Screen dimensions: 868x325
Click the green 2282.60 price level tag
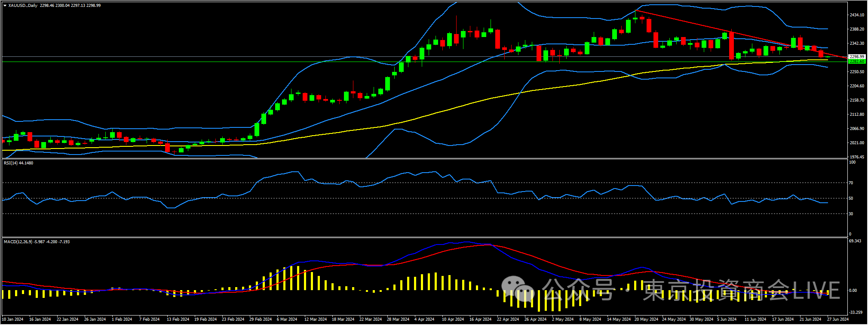point(857,62)
